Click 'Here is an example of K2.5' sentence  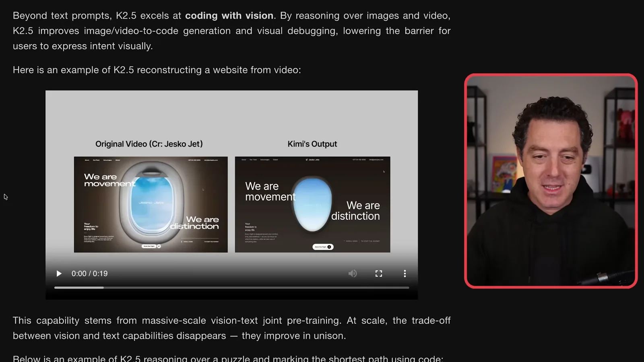[x=157, y=70]
